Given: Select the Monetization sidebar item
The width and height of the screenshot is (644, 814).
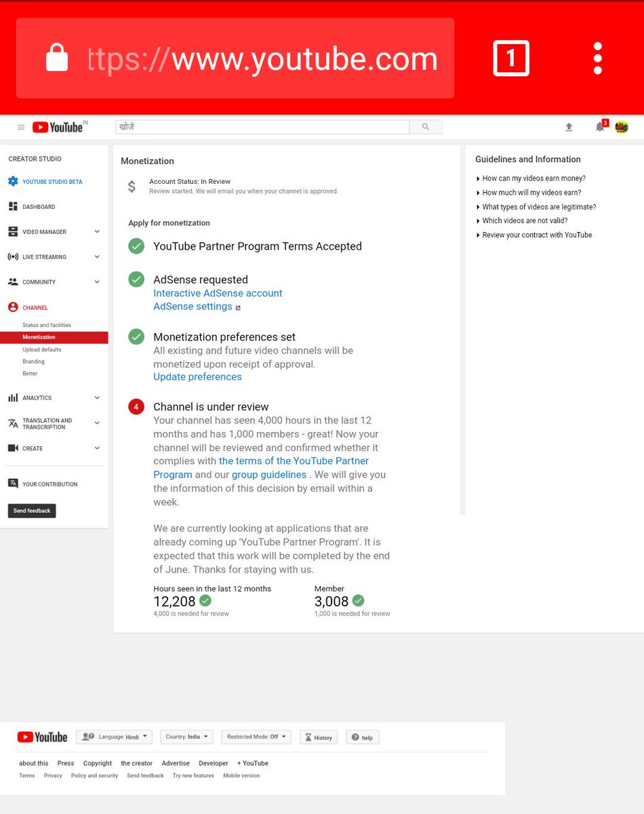Looking at the screenshot, I should point(54,337).
